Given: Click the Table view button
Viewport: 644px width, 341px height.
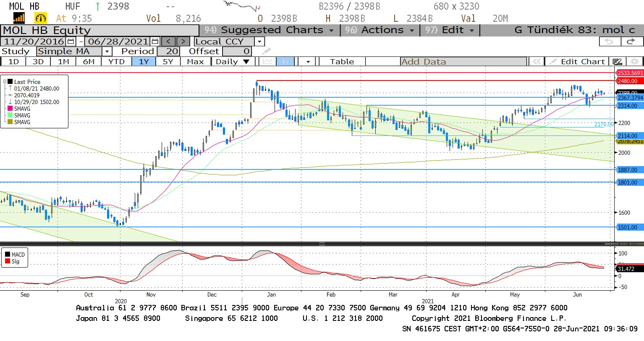Looking at the screenshot, I should [342, 62].
